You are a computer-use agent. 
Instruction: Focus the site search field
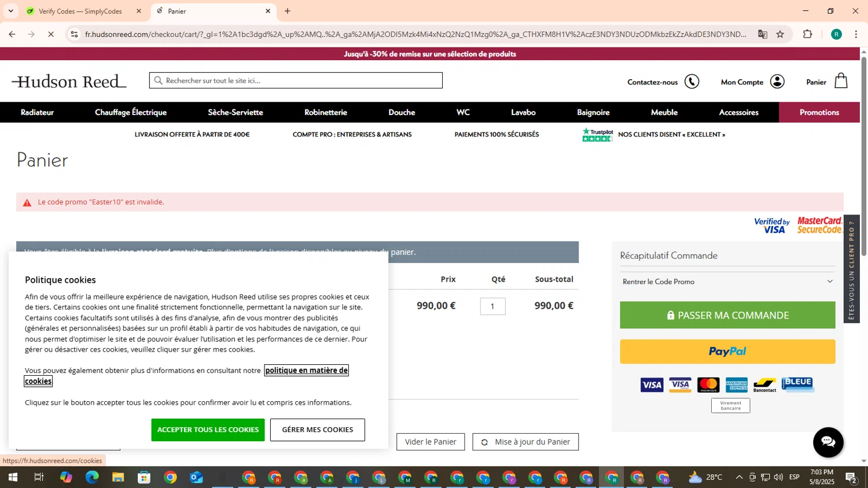pos(296,80)
